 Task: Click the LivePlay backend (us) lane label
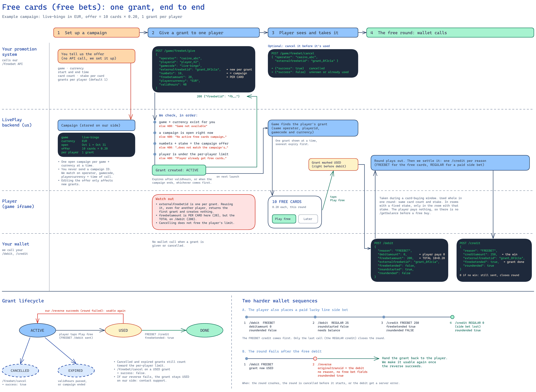(17, 123)
